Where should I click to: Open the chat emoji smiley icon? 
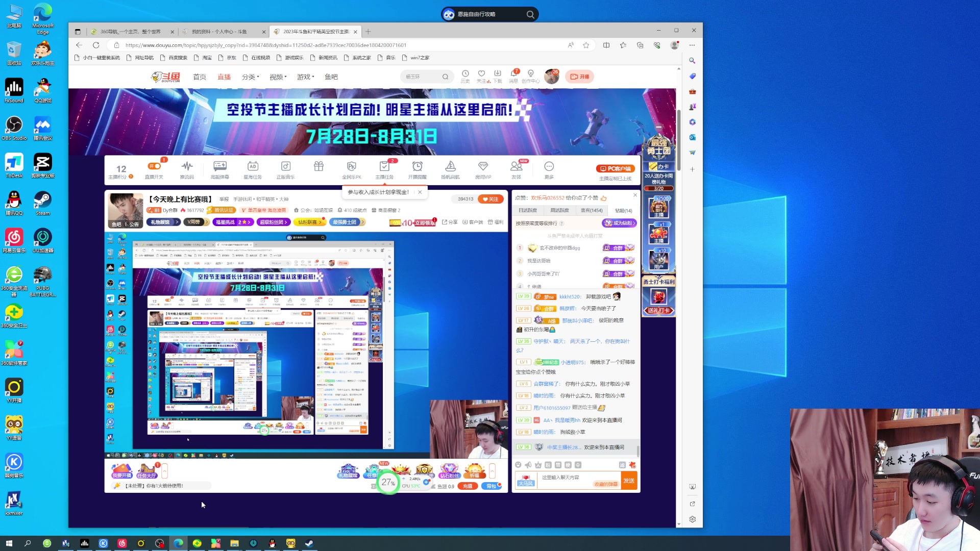(x=518, y=465)
